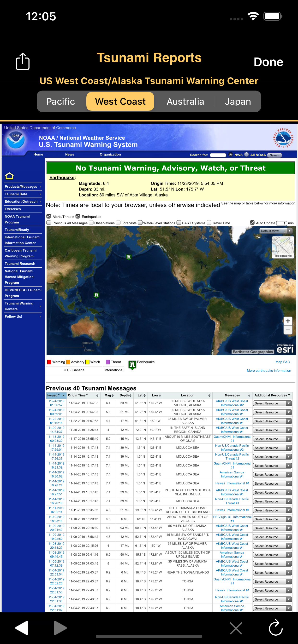
Task: Click the National Weather Service logo
Action: pos(283,138)
